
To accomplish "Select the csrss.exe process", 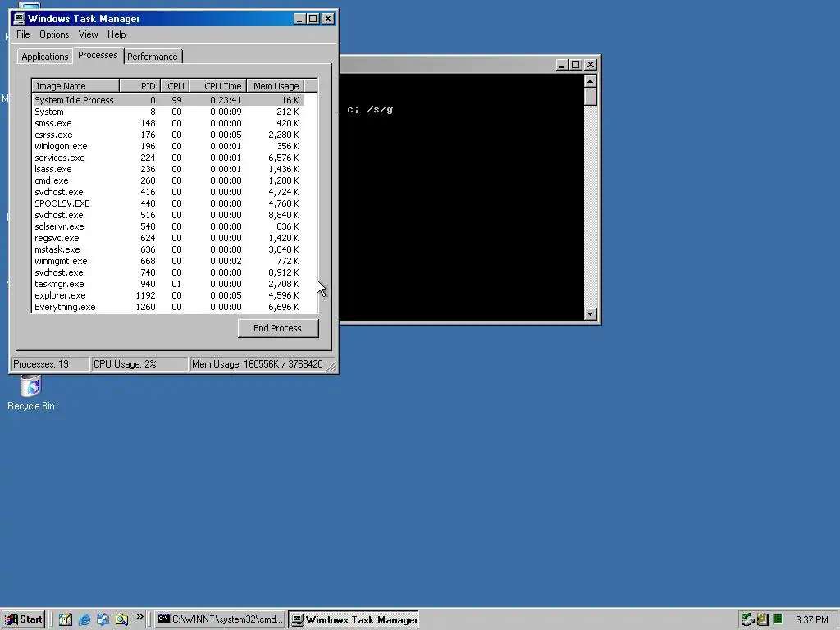I will tap(167, 135).
